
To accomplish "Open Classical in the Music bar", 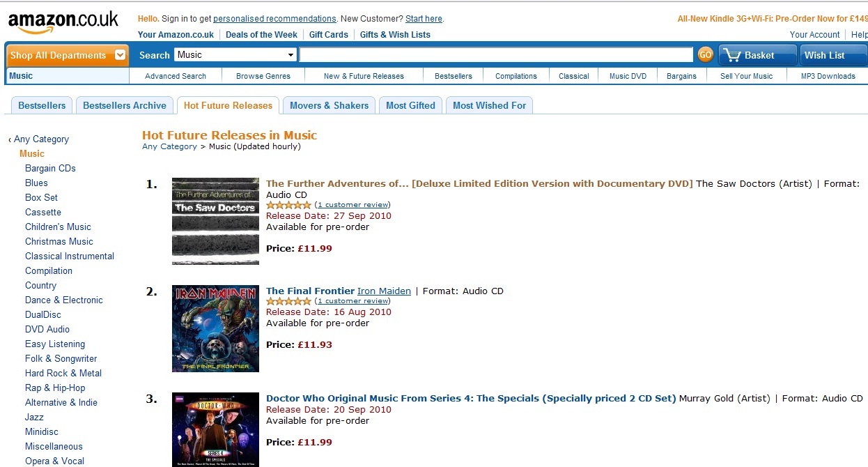I will click(574, 76).
